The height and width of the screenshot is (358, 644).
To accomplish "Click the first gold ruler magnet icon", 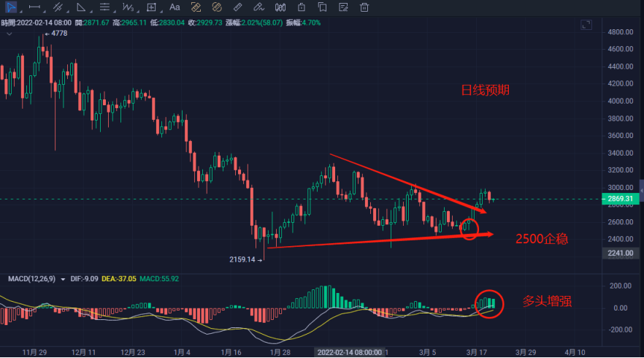I will click(x=196, y=7).
